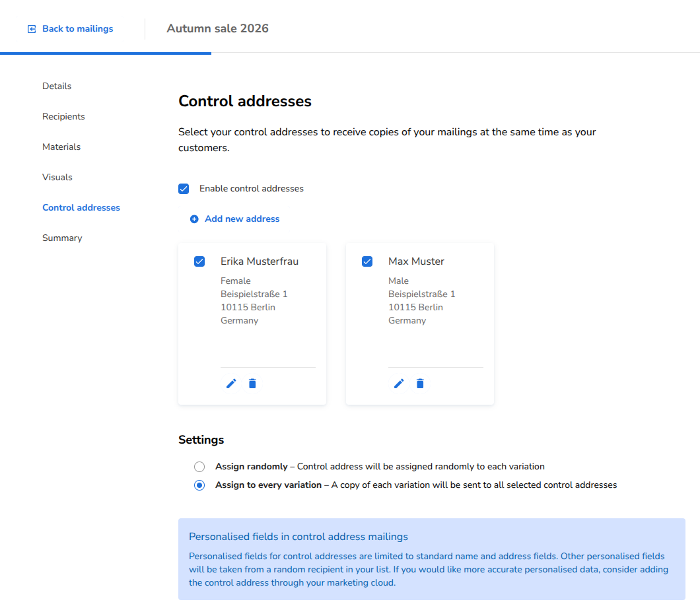Image resolution: width=700 pixels, height=614 pixels.
Task: Switch to the Visuals step
Action: click(57, 177)
